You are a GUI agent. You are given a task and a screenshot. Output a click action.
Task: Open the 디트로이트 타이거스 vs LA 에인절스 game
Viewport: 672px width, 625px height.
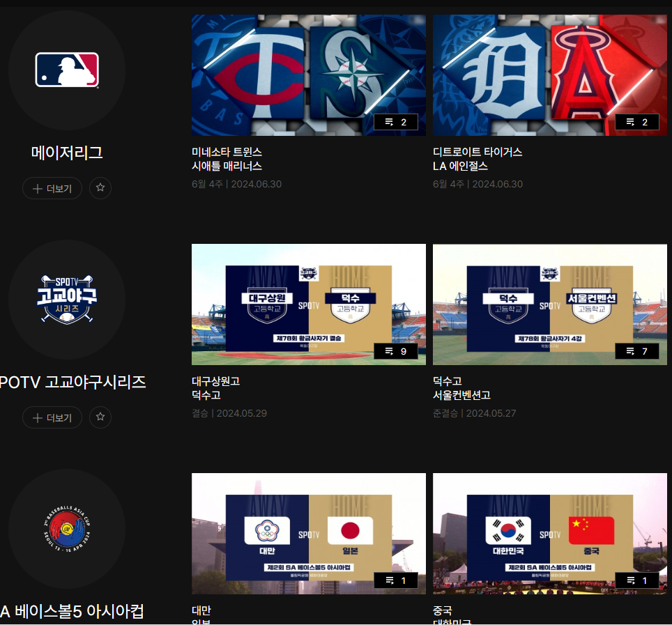pyautogui.click(x=549, y=75)
